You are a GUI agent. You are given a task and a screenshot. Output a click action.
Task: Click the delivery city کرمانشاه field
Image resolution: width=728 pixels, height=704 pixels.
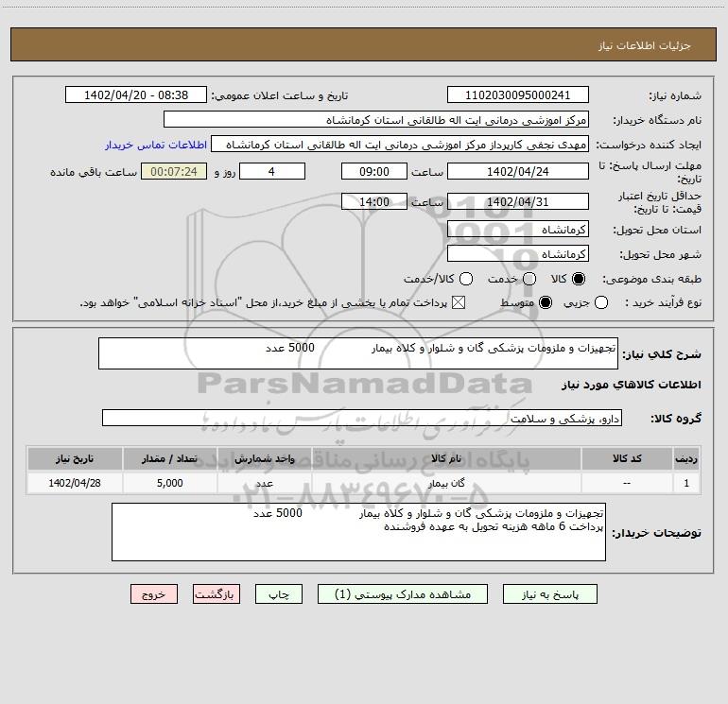pyautogui.click(x=518, y=253)
